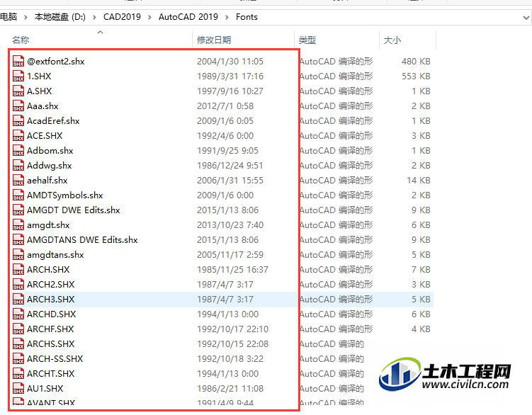Click date 1986/12/24 9:51
Image resolution: width=532 pixels, height=415 pixels.
(x=230, y=166)
